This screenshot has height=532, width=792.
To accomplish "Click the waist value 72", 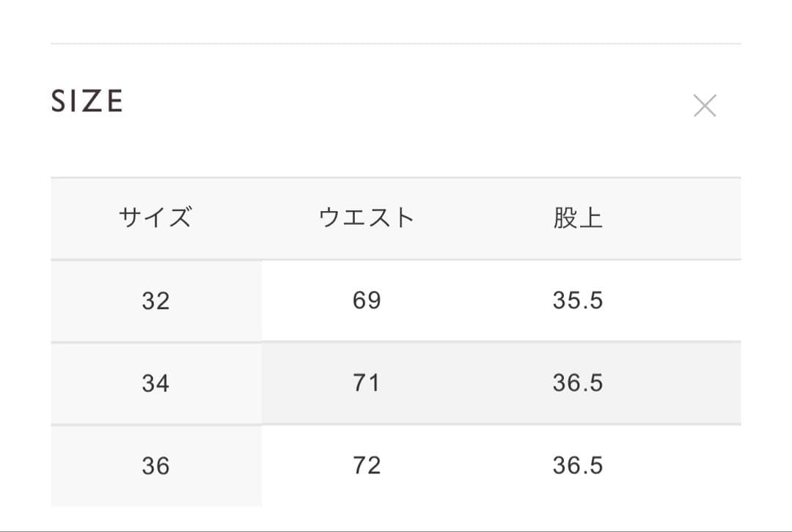I will (367, 465).
